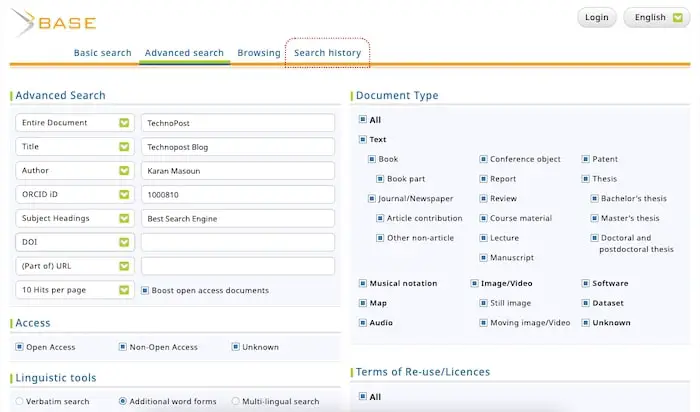Toggle the Other non-article checkbox

[380, 238]
